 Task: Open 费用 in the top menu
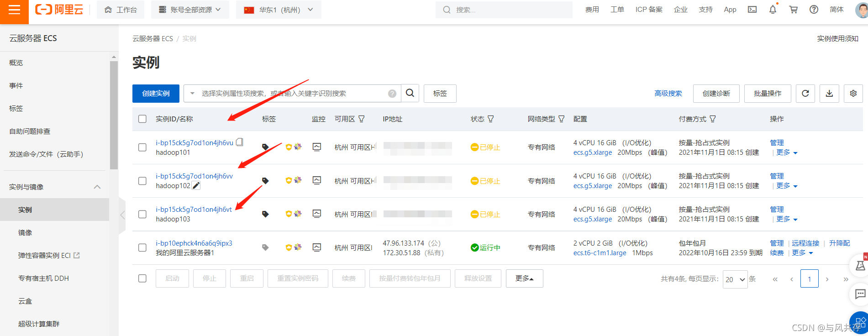tap(592, 10)
